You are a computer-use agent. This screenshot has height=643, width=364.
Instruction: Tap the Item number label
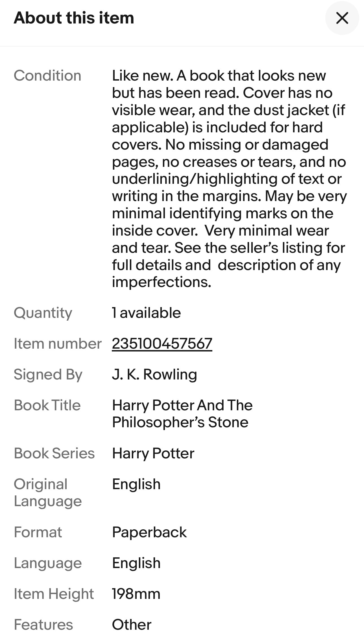(57, 344)
